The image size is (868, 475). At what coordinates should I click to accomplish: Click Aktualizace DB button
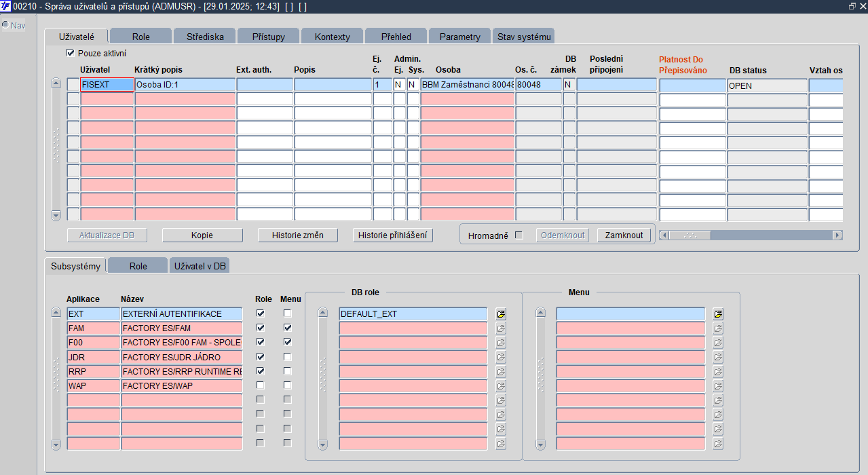click(107, 235)
